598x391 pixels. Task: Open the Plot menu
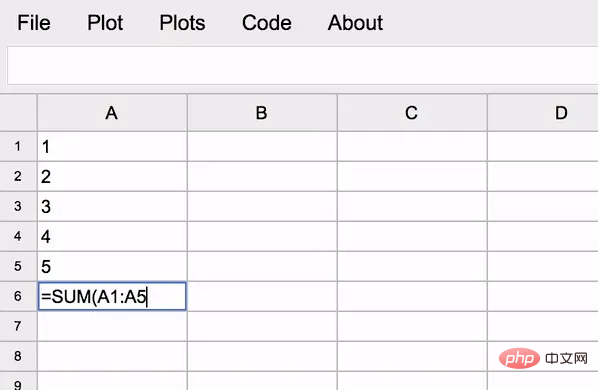pyautogui.click(x=105, y=23)
